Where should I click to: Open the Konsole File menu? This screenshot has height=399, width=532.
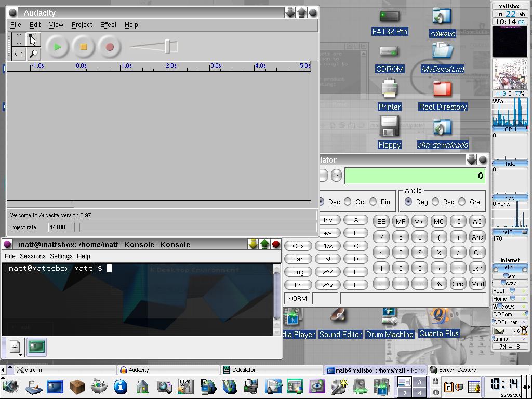tap(10, 256)
